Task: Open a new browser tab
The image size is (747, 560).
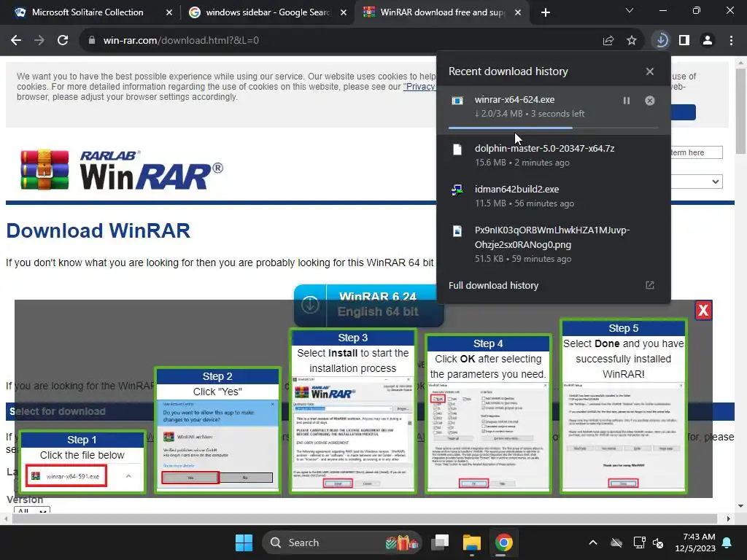Action: pyautogui.click(x=546, y=12)
